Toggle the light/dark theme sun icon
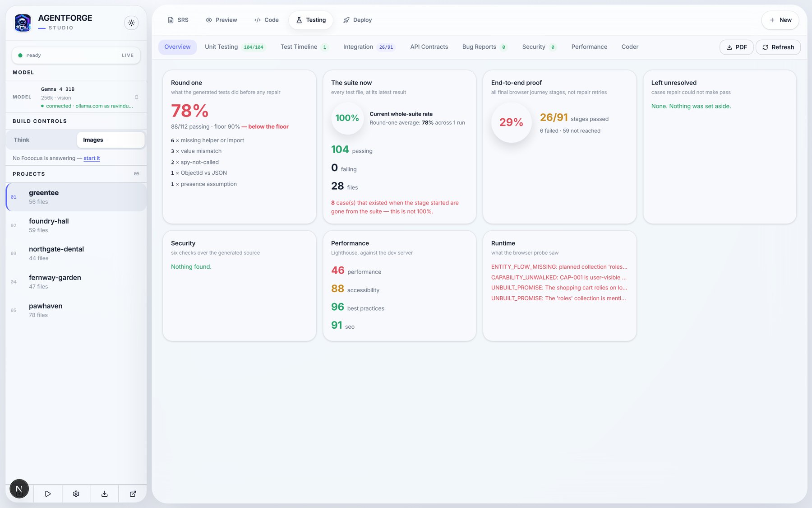 click(x=131, y=23)
